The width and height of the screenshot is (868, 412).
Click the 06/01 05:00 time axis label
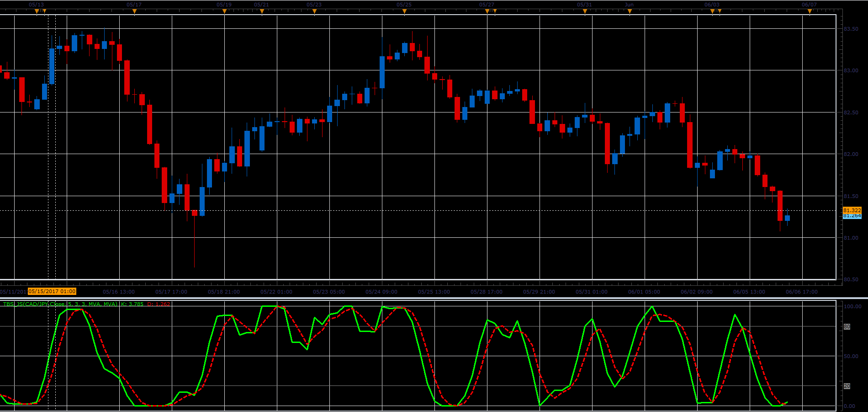click(644, 292)
